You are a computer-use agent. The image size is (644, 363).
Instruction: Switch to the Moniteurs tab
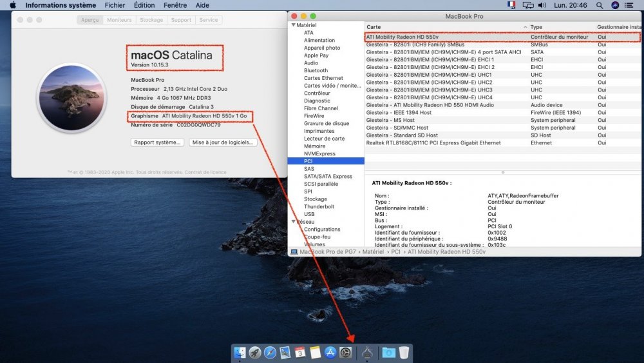point(119,20)
